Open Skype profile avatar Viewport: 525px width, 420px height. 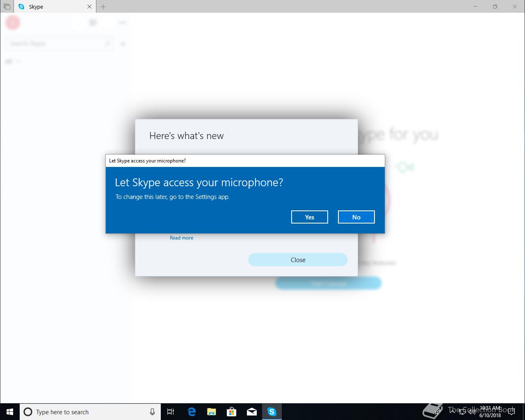pos(13,23)
